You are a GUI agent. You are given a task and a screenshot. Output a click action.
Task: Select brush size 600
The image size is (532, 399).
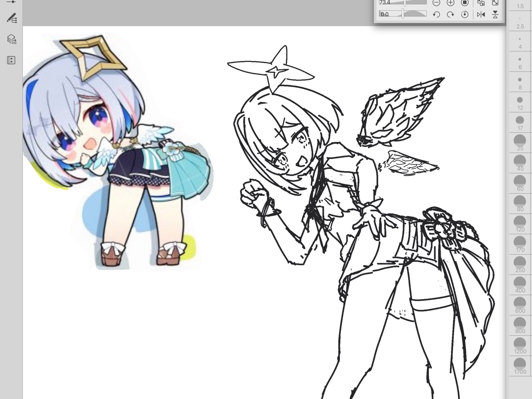(520, 306)
